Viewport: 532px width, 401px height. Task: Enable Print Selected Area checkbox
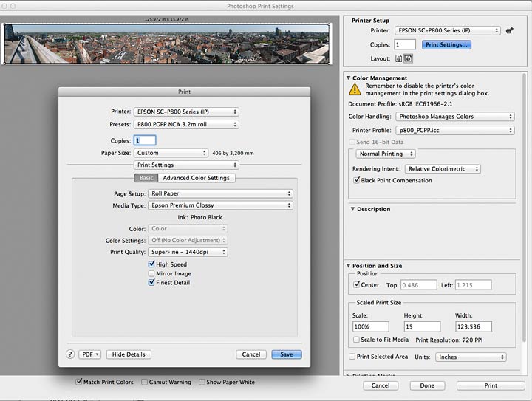[352, 357]
